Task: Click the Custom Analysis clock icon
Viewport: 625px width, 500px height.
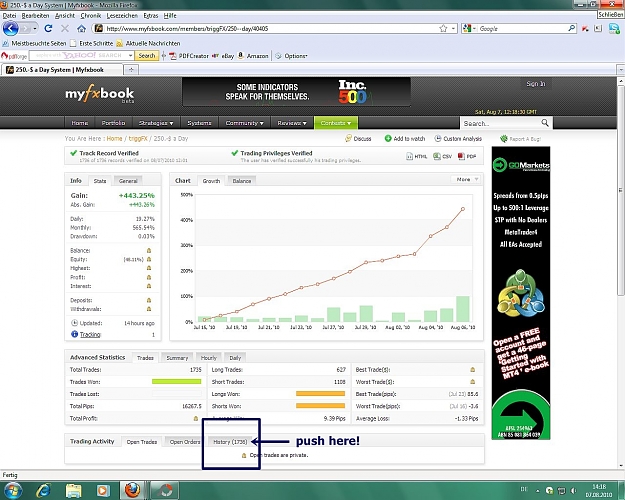Action: pyautogui.click(x=438, y=138)
